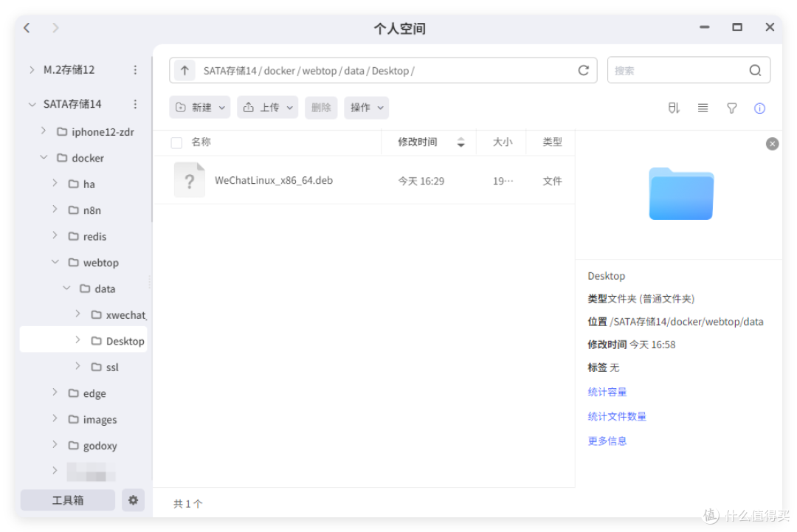Viewport: 797px width, 532px height.
Task: Select the docker folder in tree
Action: (x=80, y=158)
